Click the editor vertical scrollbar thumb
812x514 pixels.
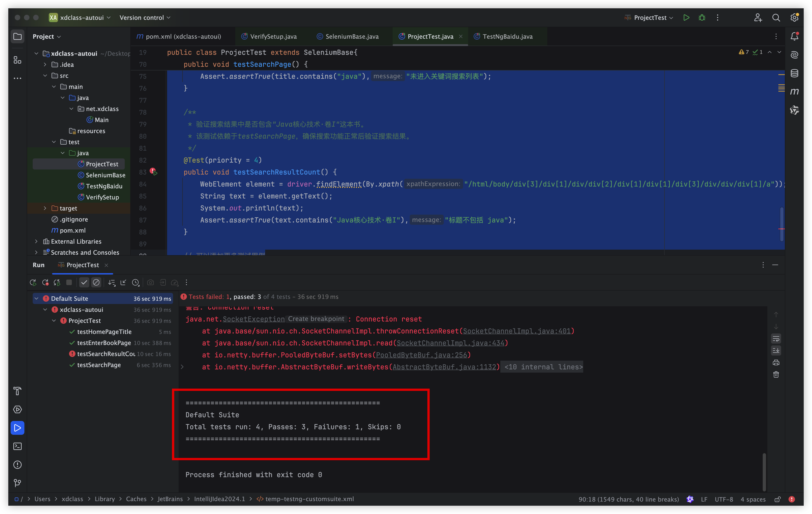[781, 224]
